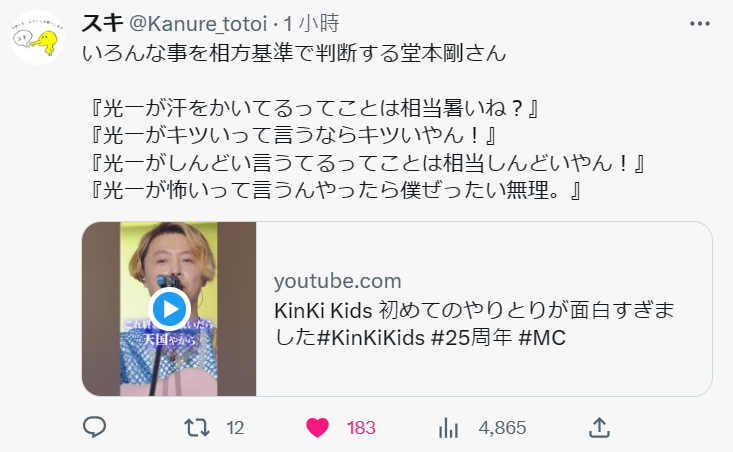This screenshot has height=452, width=733.
Task: Open the three-dot more options menu
Action: pos(699,24)
